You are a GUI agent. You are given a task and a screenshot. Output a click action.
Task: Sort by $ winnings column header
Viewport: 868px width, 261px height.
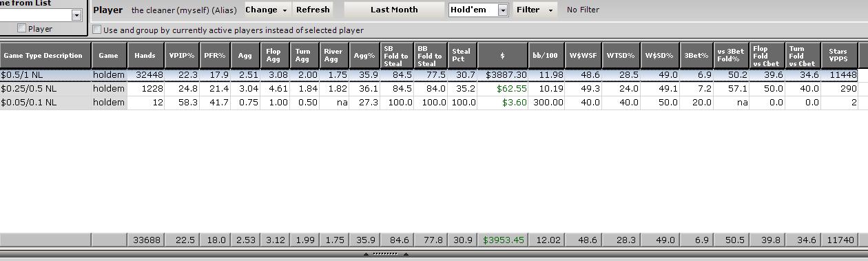(x=503, y=55)
